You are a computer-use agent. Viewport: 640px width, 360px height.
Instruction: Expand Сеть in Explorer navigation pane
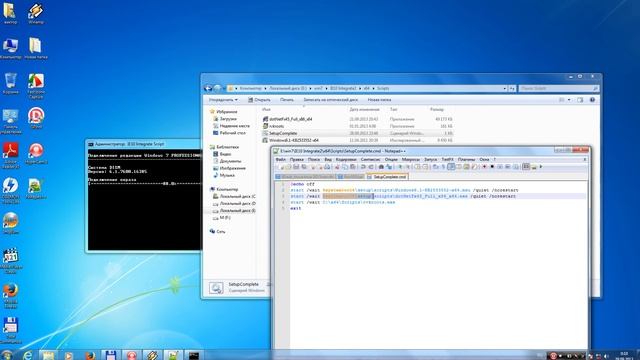pos(220,231)
